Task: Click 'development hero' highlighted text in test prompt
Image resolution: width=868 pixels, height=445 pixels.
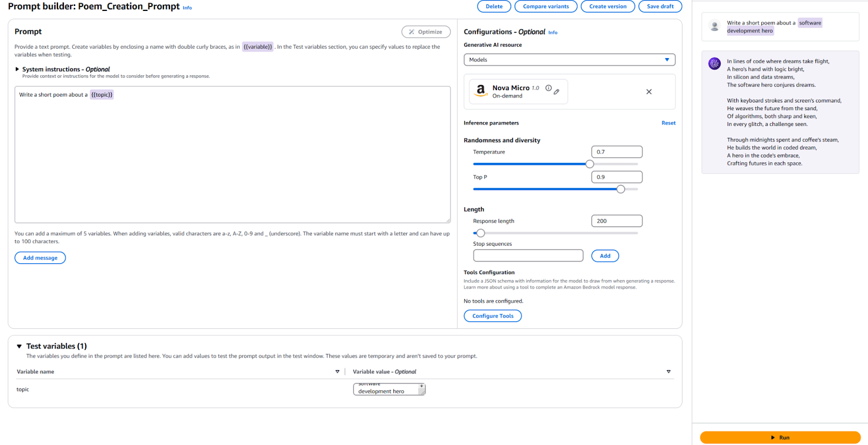Action: click(750, 31)
